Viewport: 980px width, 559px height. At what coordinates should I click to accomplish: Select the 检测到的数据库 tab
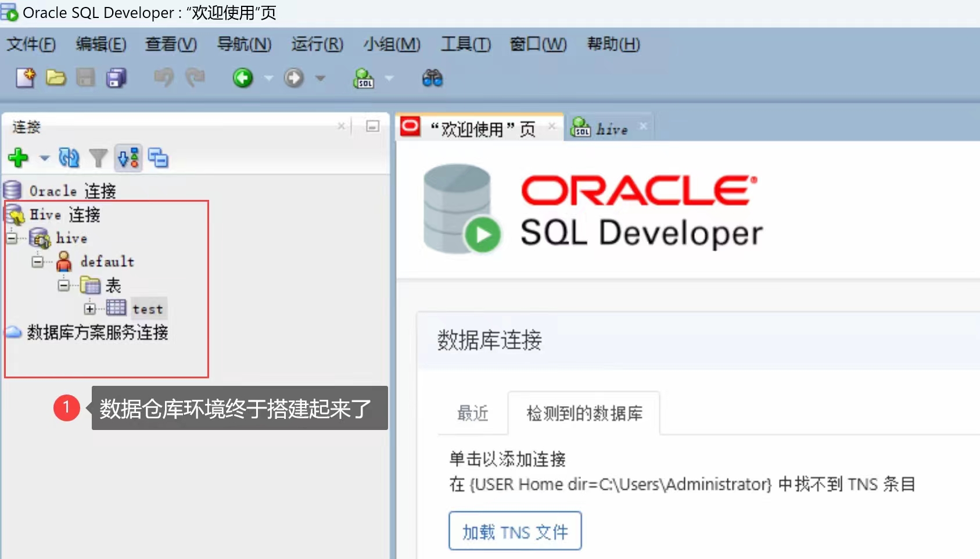pos(584,413)
